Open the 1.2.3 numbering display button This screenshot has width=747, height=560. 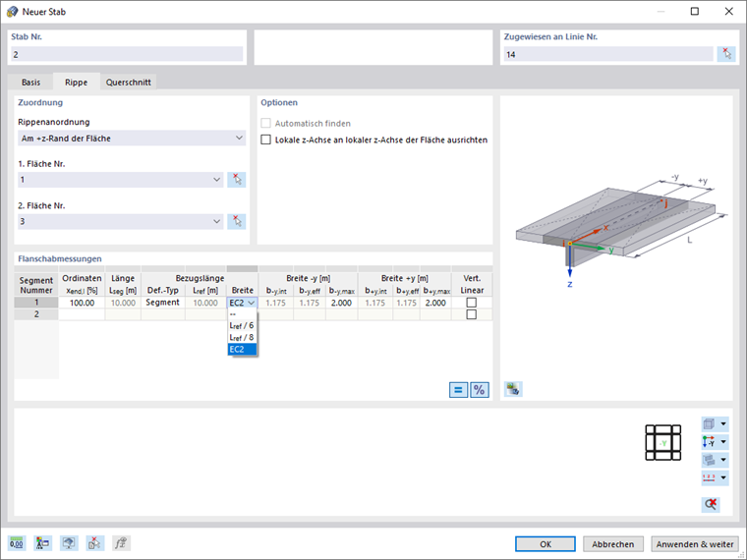[709, 477]
